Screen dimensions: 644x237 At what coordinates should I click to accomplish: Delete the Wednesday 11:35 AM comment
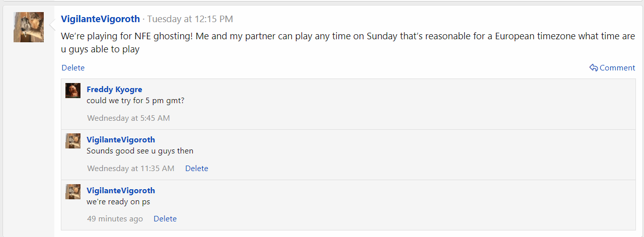tap(197, 169)
